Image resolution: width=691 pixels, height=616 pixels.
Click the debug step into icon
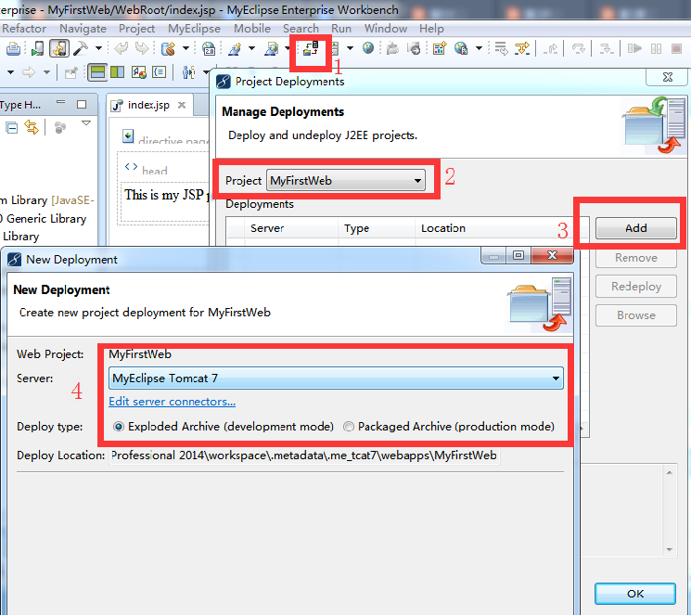point(607,48)
